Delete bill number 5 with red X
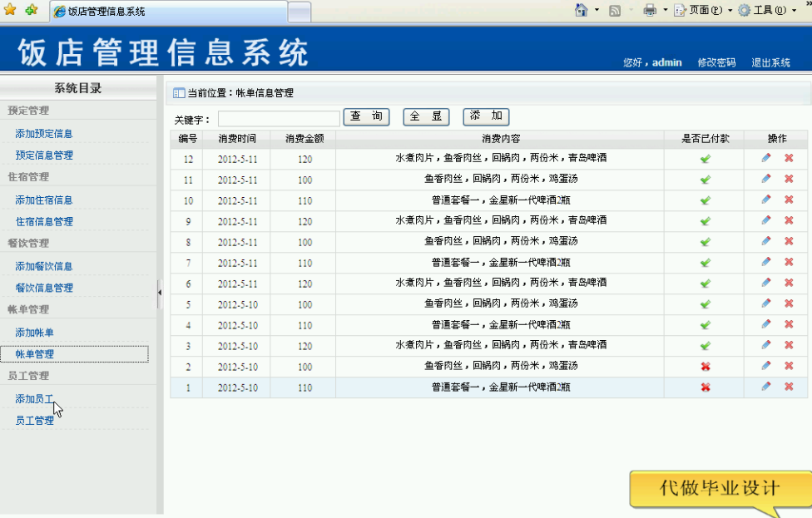The height and width of the screenshot is (518, 812). click(x=789, y=303)
